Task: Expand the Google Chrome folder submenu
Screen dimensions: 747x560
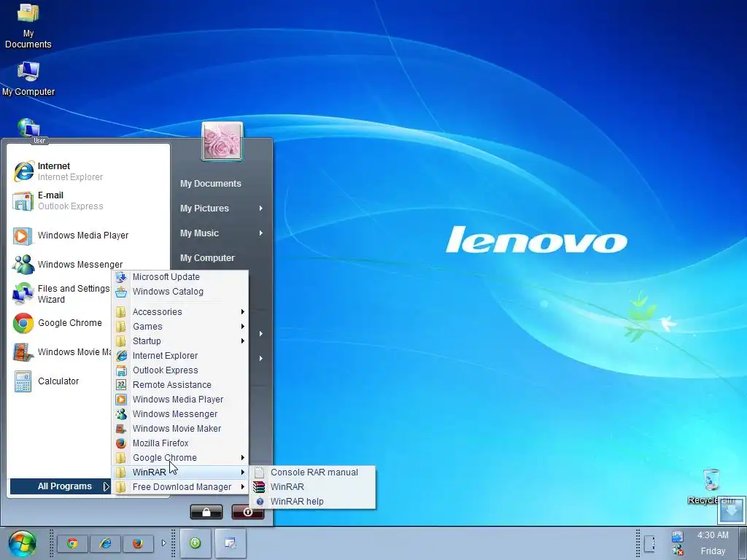Action: pos(180,458)
